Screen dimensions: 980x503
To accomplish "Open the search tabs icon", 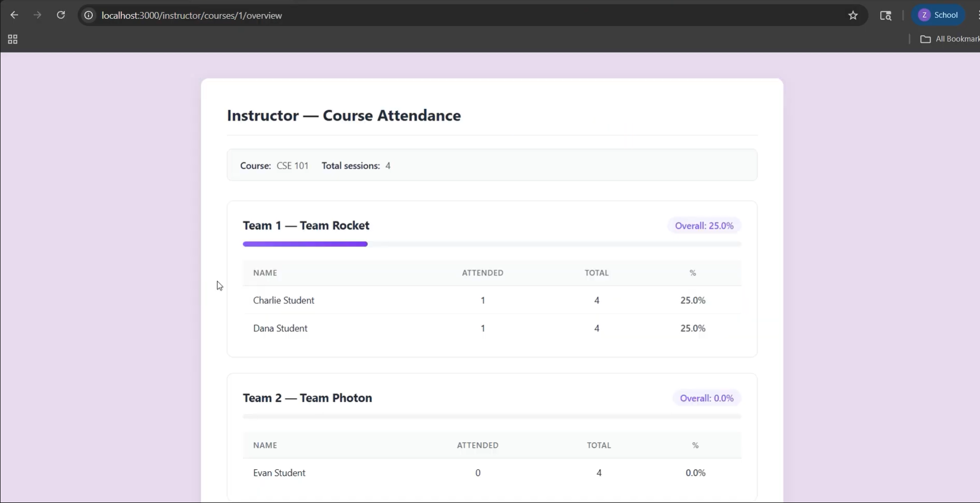I will pyautogui.click(x=886, y=15).
